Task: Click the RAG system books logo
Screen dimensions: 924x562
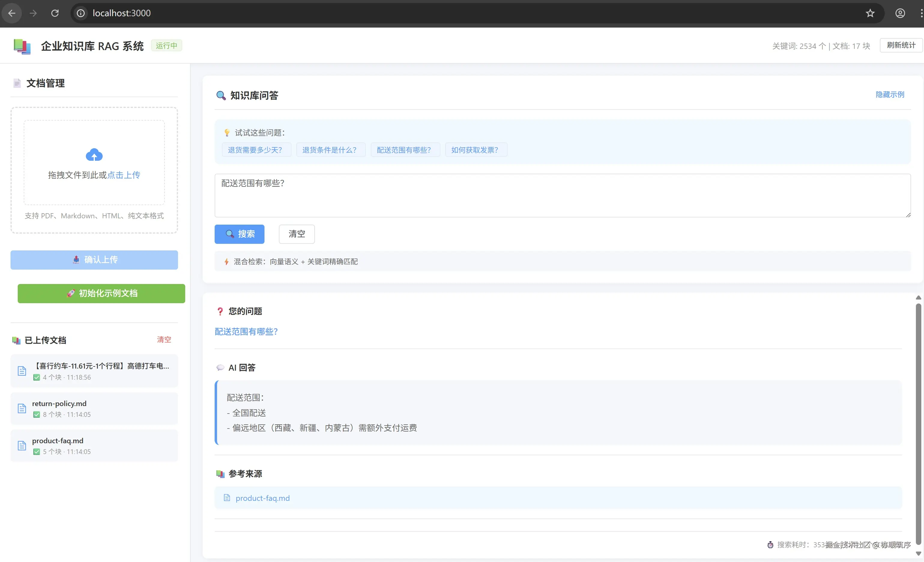Action: 22,46
